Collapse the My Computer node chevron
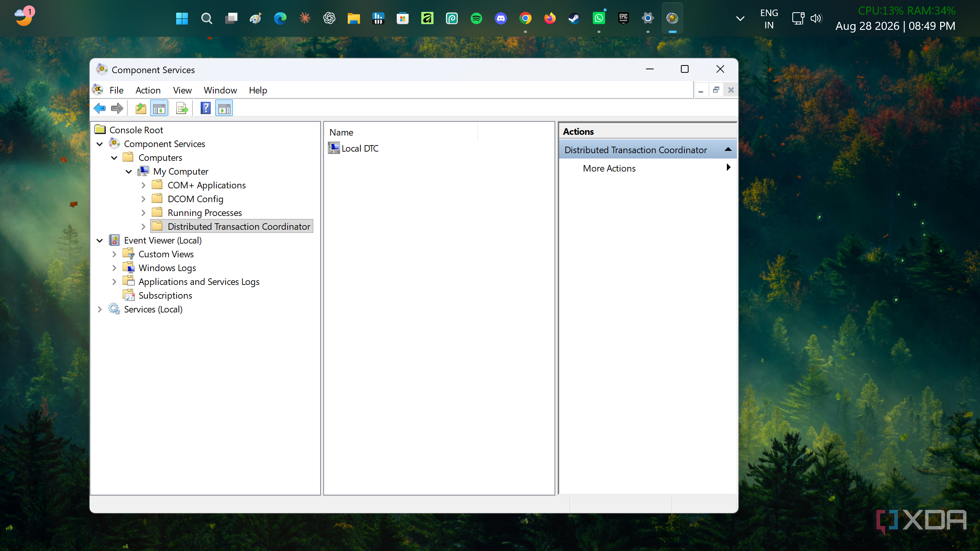 (129, 172)
